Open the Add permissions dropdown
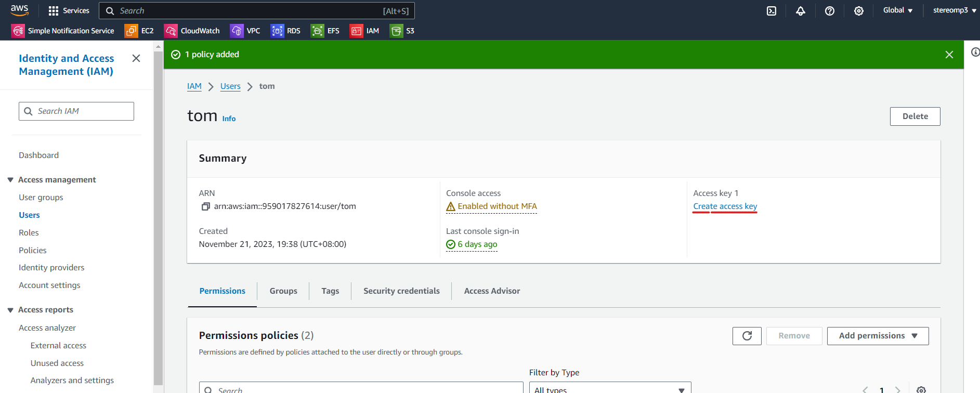 [x=878, y=336]
